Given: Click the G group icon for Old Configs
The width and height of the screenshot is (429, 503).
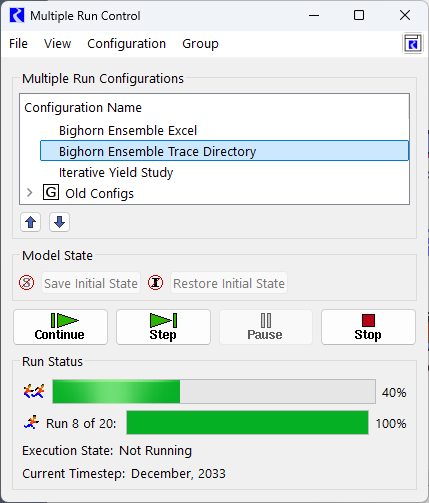Looking at the screenshot, I should tap(51, 193).
